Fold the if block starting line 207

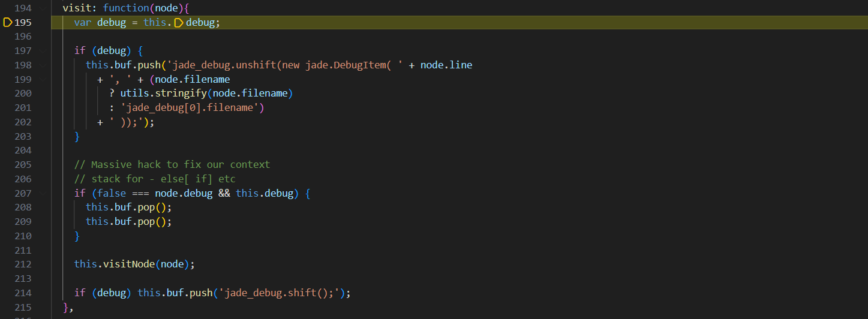(43, 194)
